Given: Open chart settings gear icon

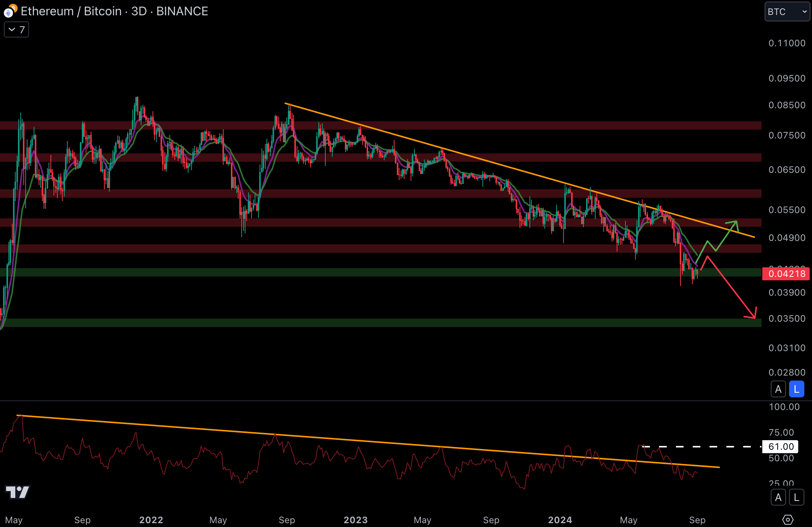Looking at the screenshot, I should (788, 520).
